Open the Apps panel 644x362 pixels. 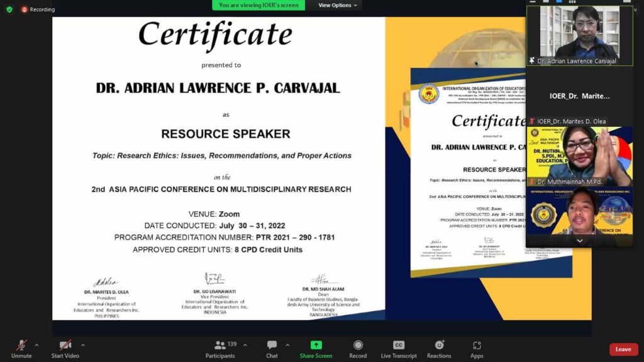coord(477,346)
